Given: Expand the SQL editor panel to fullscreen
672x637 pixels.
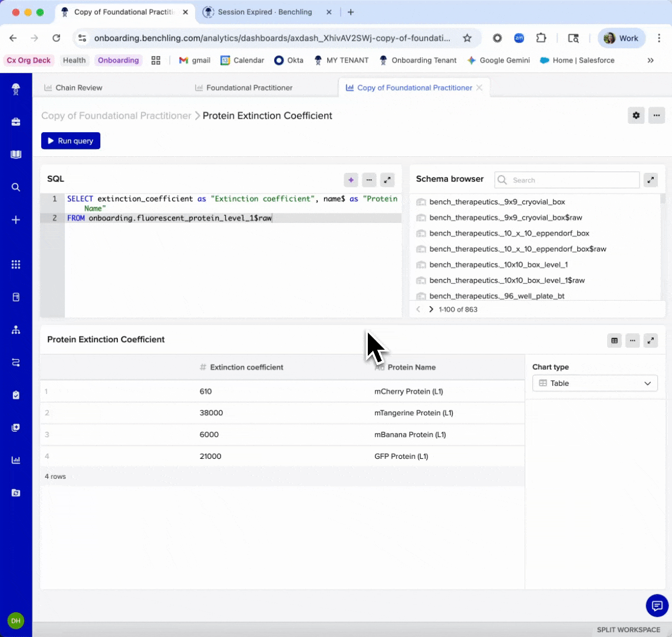Looking at the screenshot, I should [x=387, y=180].
